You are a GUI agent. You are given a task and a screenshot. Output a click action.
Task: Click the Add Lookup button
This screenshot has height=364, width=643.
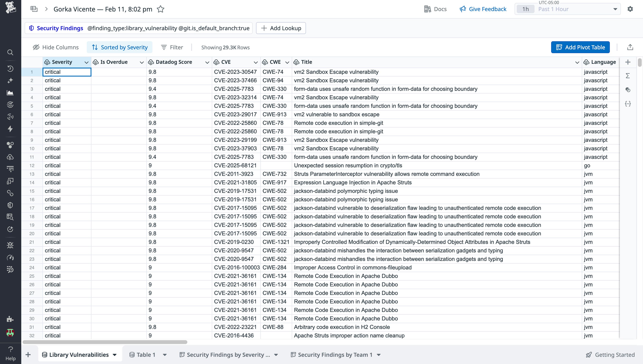coord(281,28)
